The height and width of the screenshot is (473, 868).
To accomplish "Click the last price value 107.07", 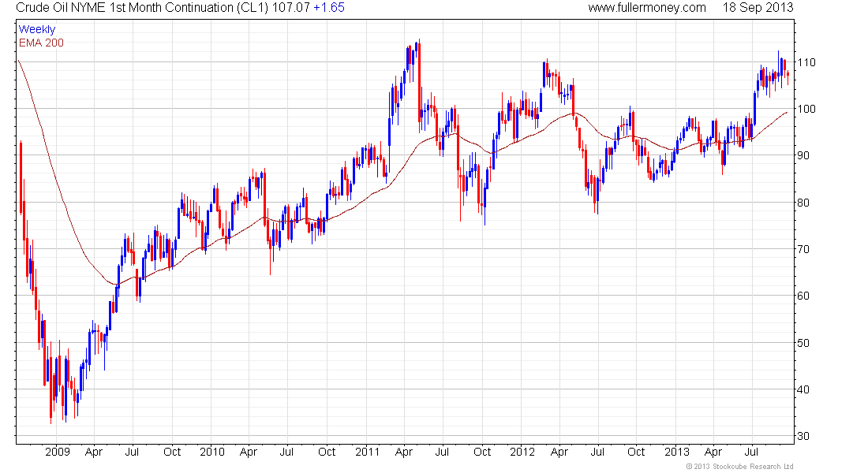I will tap(290, 8).
